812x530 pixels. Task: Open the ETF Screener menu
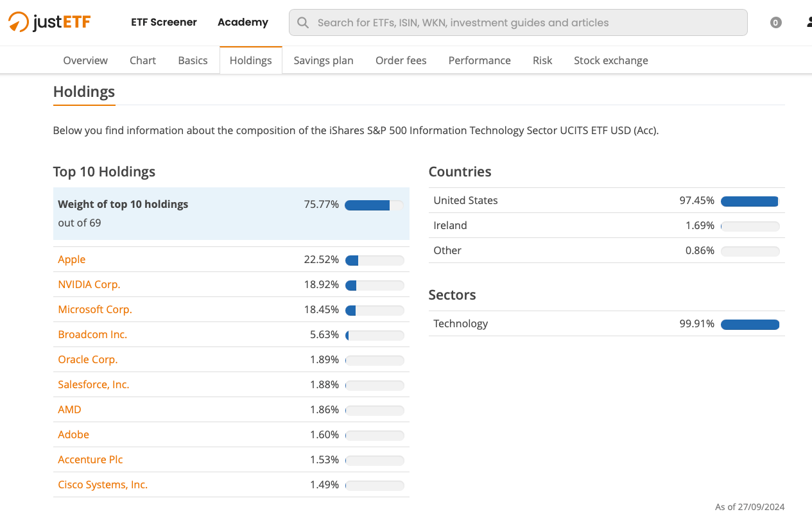[x=164, y=22]
